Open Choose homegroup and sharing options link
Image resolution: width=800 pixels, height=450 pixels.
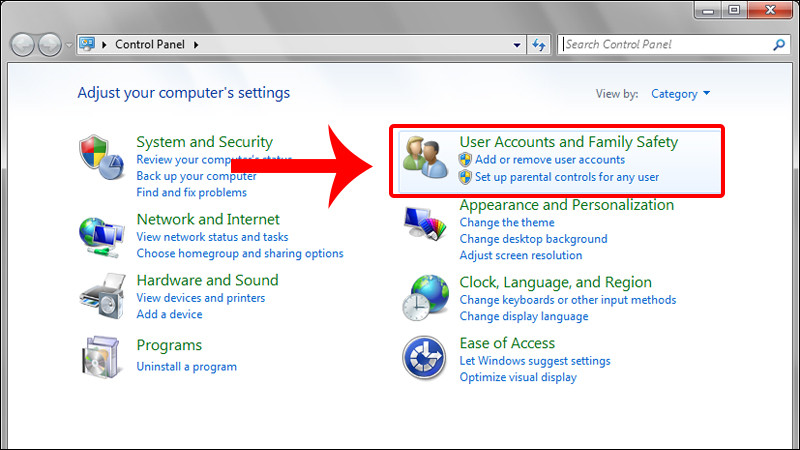click(240, 253)
